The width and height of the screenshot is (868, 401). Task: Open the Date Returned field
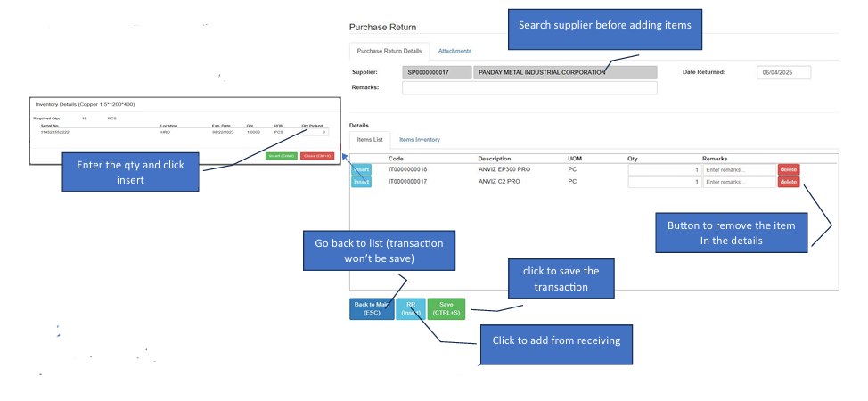[783, 72]
